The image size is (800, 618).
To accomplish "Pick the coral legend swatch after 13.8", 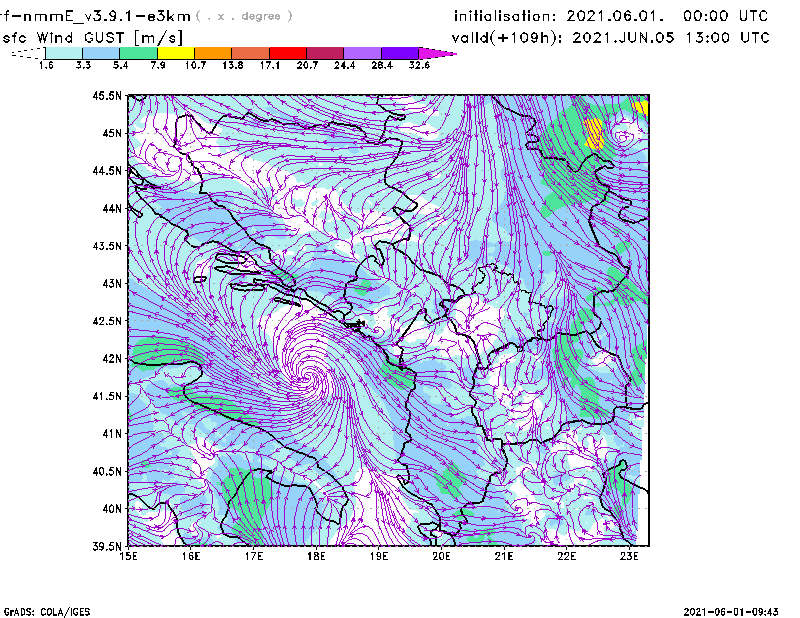I will click(251, 53).
